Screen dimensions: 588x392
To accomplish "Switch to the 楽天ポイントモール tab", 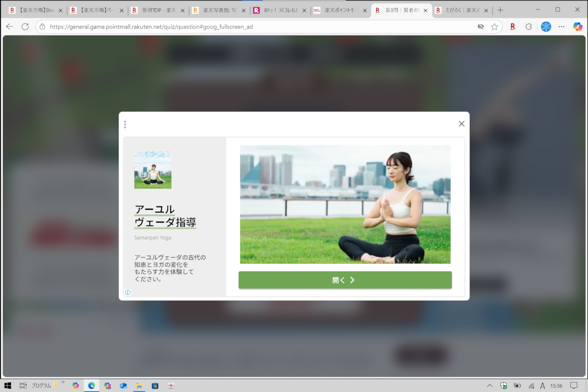I will pos(341,10).
